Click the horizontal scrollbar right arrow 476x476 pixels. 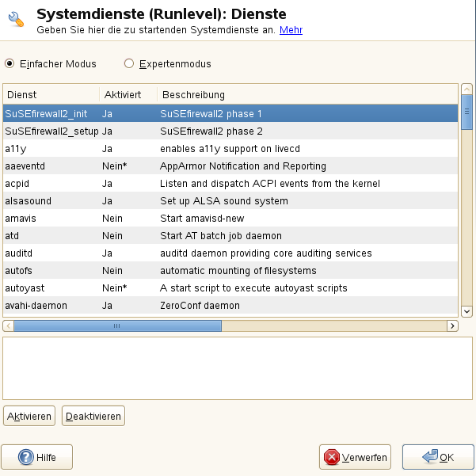point(452,326)
